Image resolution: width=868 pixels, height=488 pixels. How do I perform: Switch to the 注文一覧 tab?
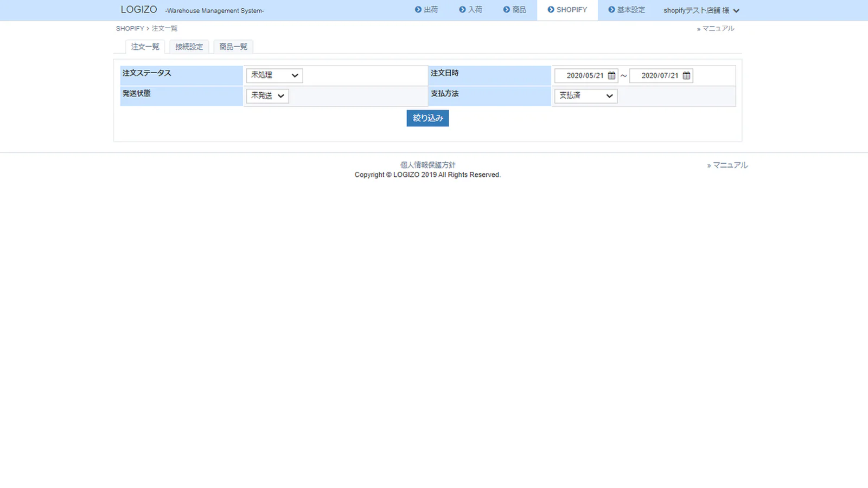145,47
